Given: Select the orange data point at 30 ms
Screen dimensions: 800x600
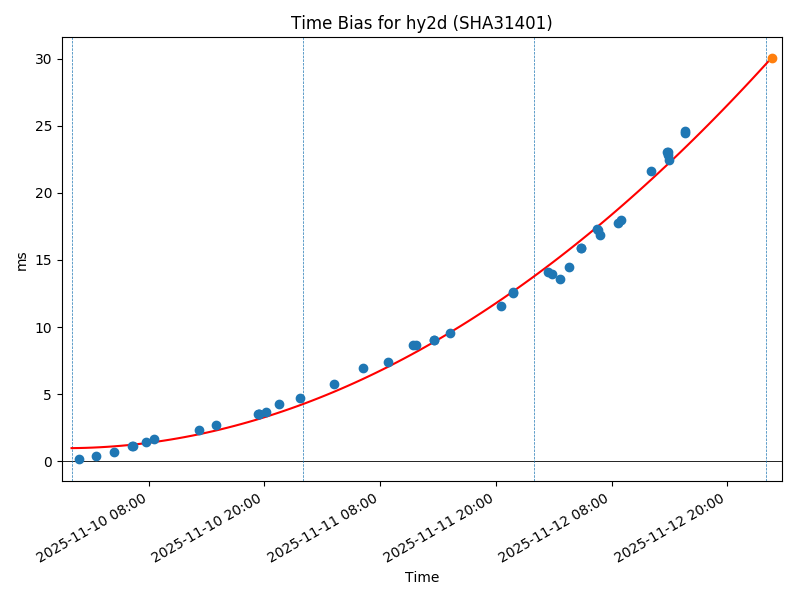Looking at the screenshot, I should pos(772,59).
